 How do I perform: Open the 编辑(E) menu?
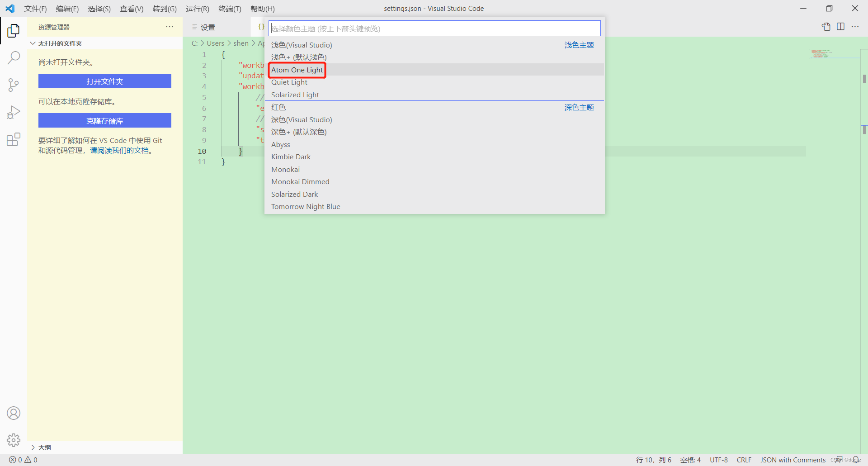[x=67, y=9]
